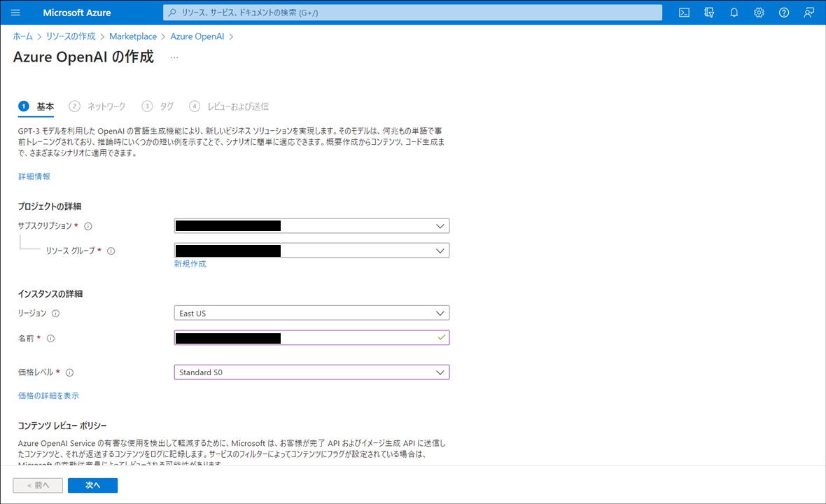This screenshot has height=504, width=826.
Task: Click the 名前 input field
Action: 312,337
